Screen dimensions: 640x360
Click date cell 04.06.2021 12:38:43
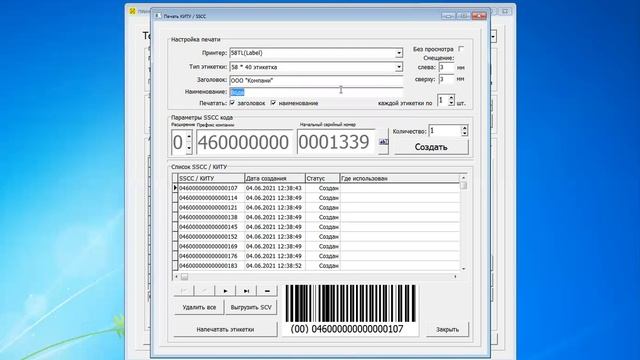(274, 188)
